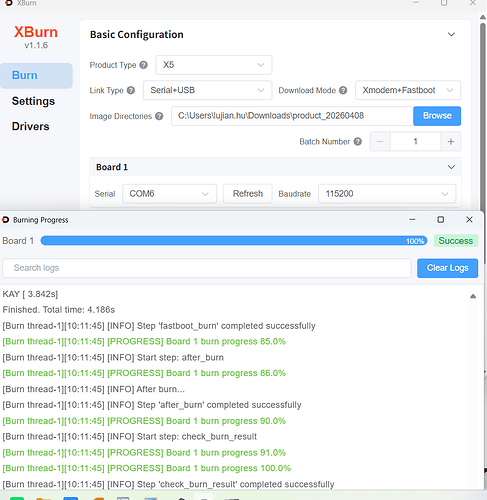Open the Download Mode Xmodem+Fastboot dropdown

[x=408, y=90]
